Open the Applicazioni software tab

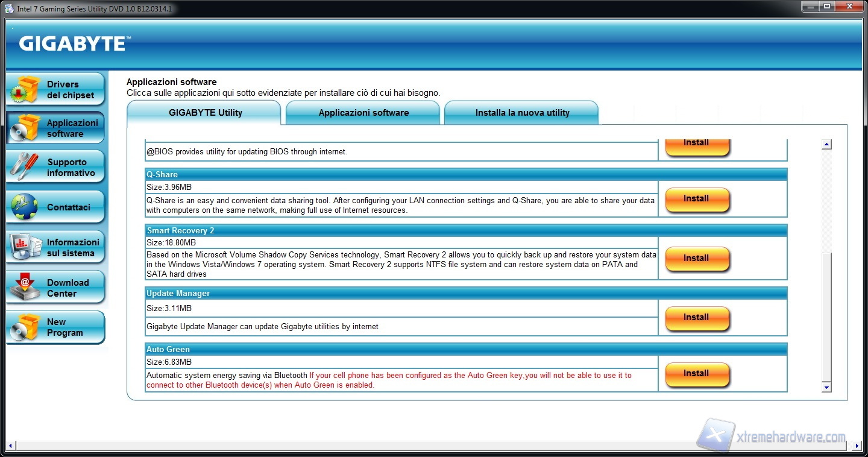(x=363, y=113)
